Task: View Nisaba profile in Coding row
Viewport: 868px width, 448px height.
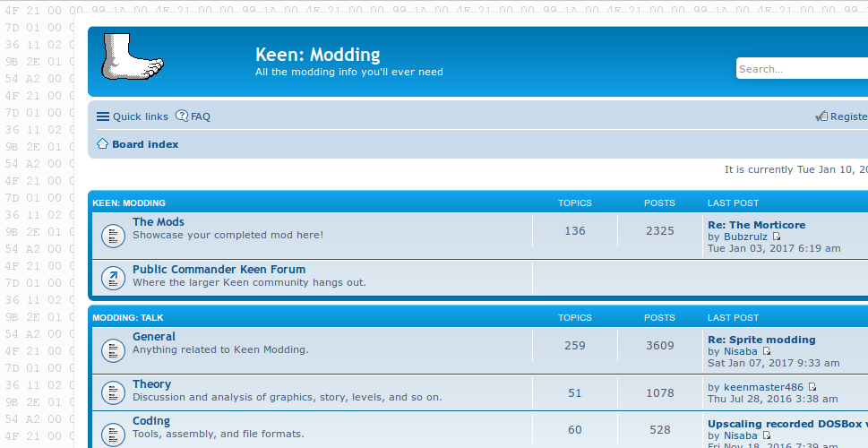Action: [741, 435]
